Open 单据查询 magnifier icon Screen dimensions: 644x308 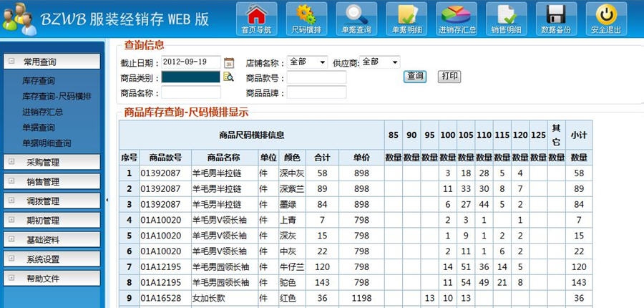(356, 19)
